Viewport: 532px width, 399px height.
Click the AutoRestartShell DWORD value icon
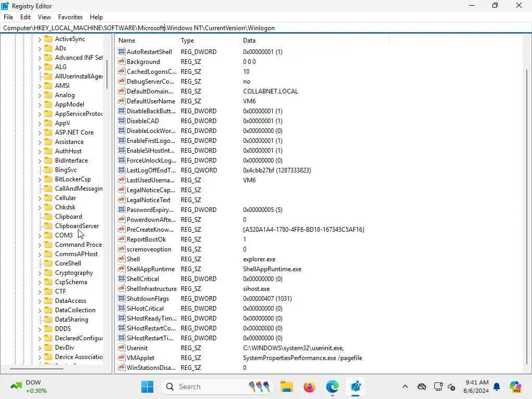(122, 51)
